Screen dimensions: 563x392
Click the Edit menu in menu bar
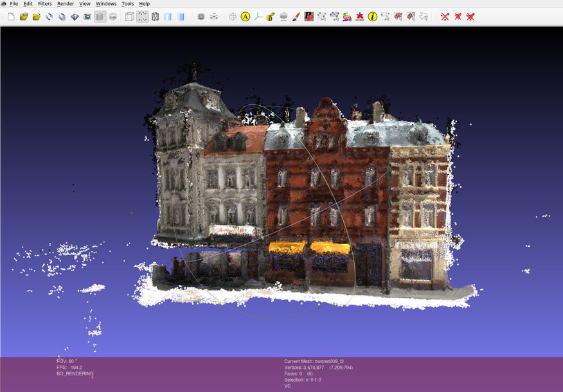pos(28,4)
